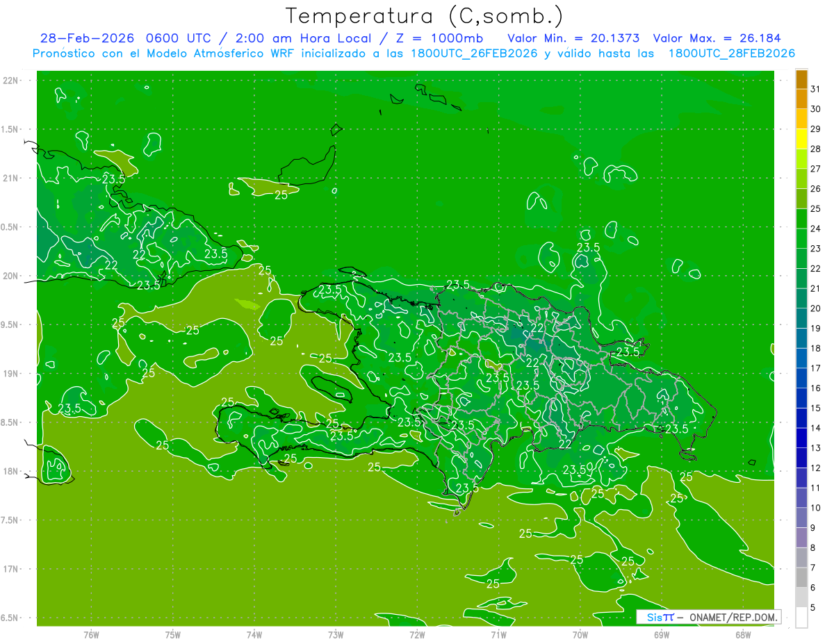
Task: Click the '19N' latitude label
Action: coord(10,374)
